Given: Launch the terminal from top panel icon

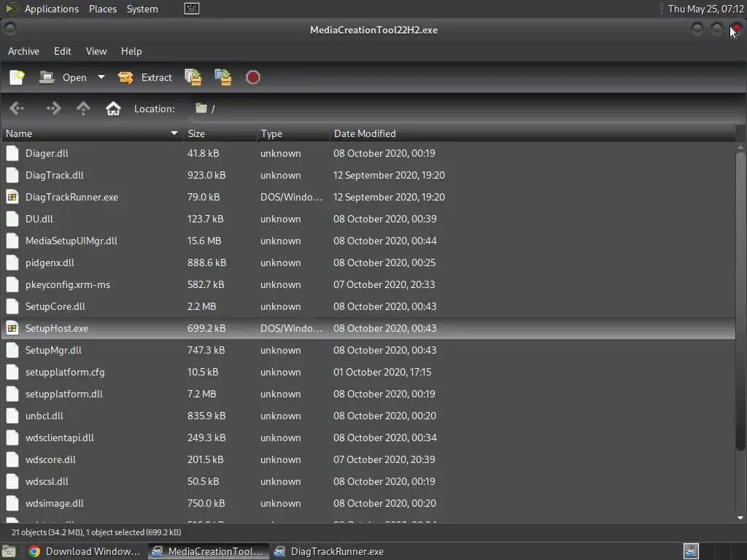Looking at the screenshot, I should (x=192, y=9).
